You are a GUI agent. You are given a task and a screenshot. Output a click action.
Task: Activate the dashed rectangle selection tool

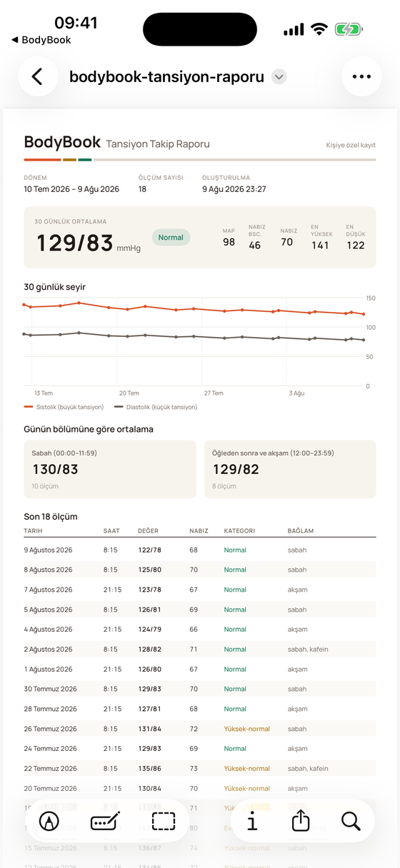point(163,822)
